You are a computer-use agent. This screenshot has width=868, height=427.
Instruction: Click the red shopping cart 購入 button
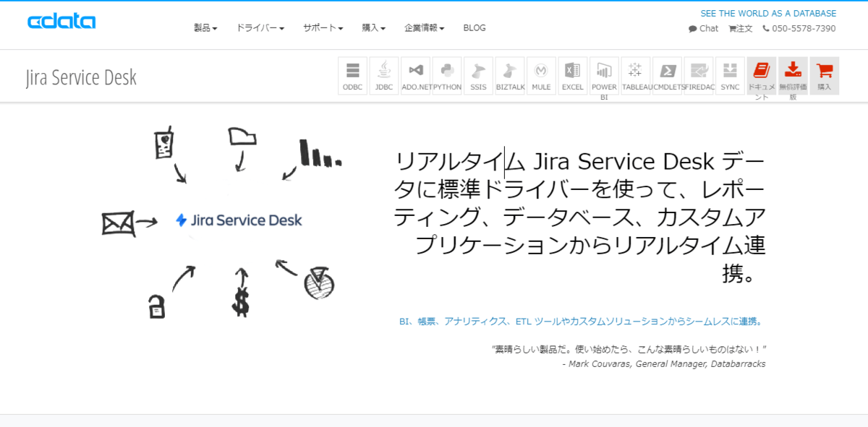824,75
